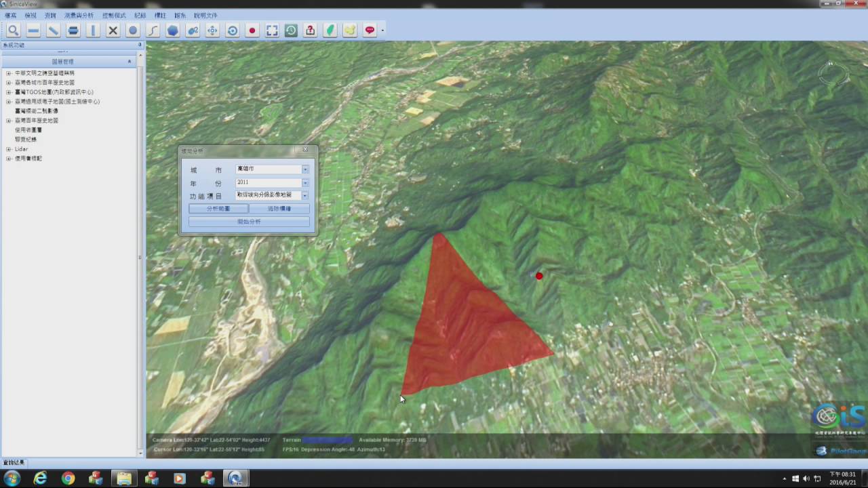Viewport: 868px width, 488px height.
Task: Click the volume speaker tray icon
Action: [806, 479]
